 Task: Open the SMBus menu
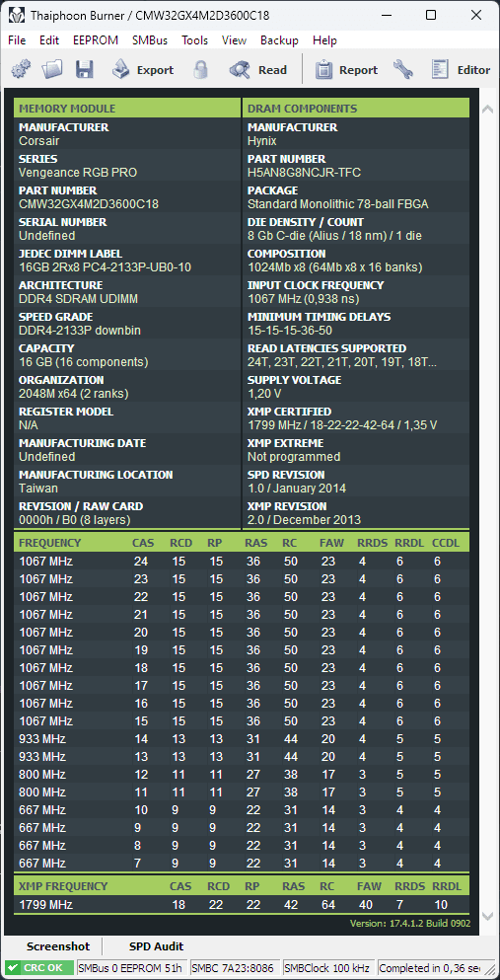coord(150,40)
